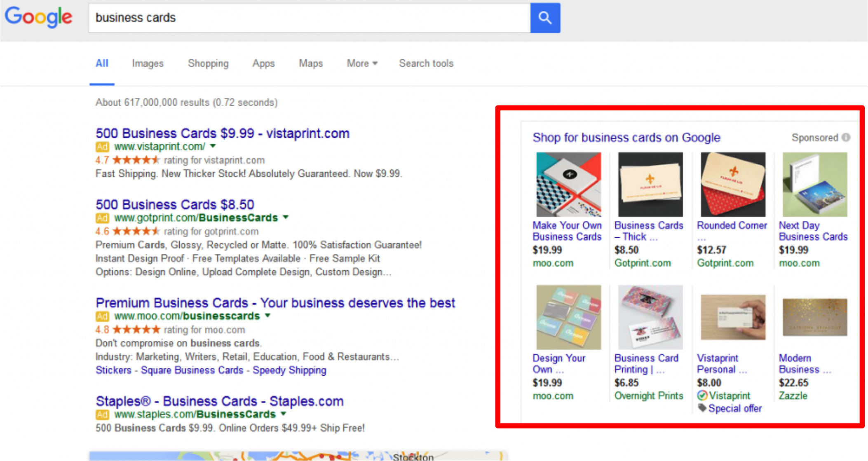Click 'About 617,000,000 results' text

click(x=152, y=102)
